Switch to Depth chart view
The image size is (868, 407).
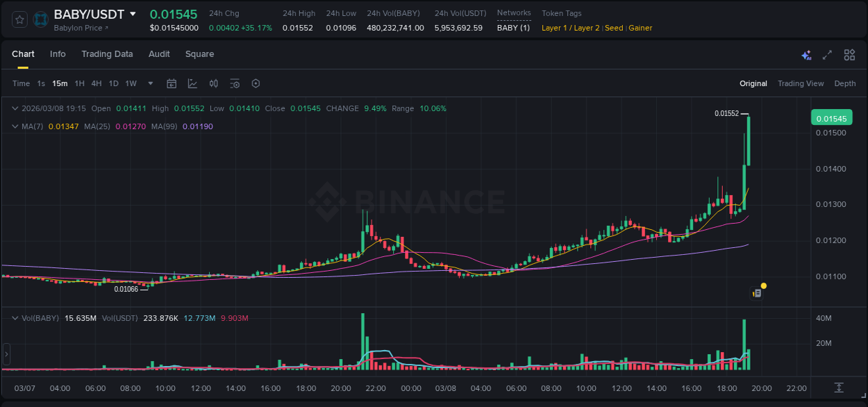tap(845, 83)
